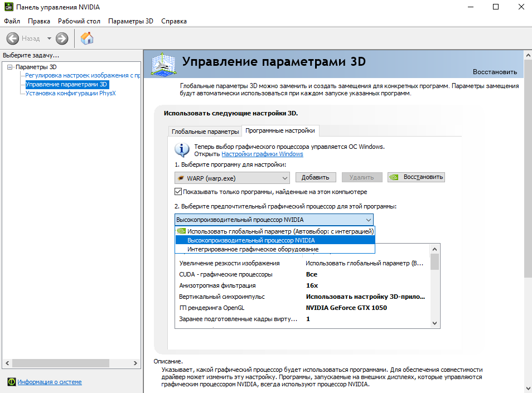Click the 3D settings header icon

tap(163, 64)
